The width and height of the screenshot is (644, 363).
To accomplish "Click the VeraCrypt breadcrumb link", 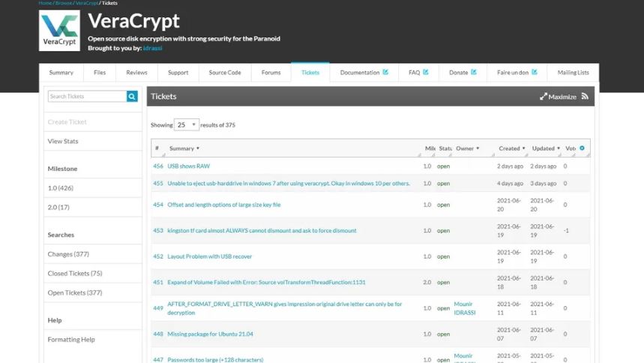I will tap(87, 3).
